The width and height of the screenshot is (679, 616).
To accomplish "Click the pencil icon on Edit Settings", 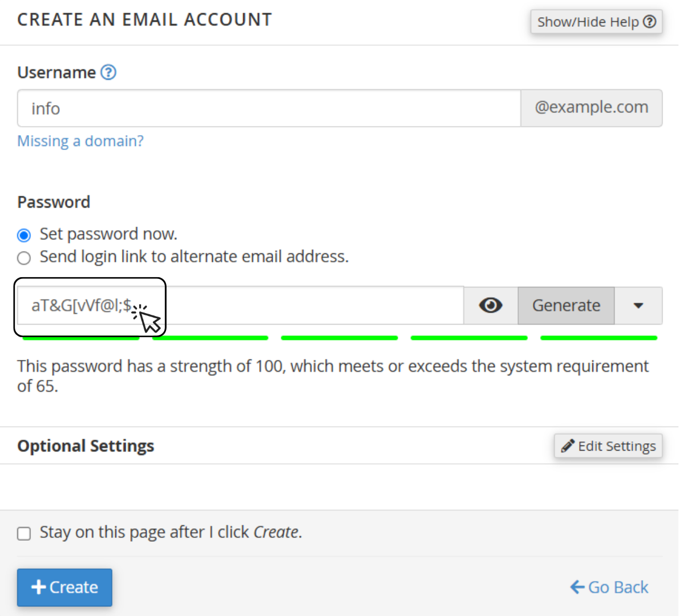I will coord(568,446).
